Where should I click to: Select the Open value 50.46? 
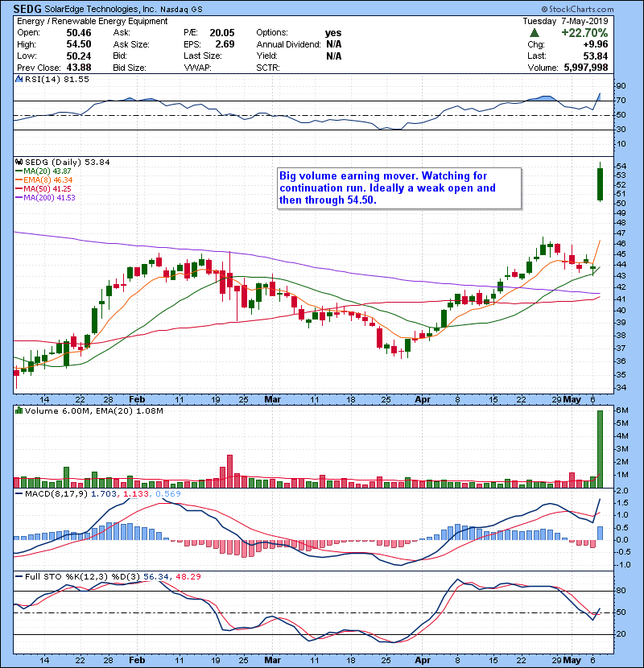click(x=79, y=33)
